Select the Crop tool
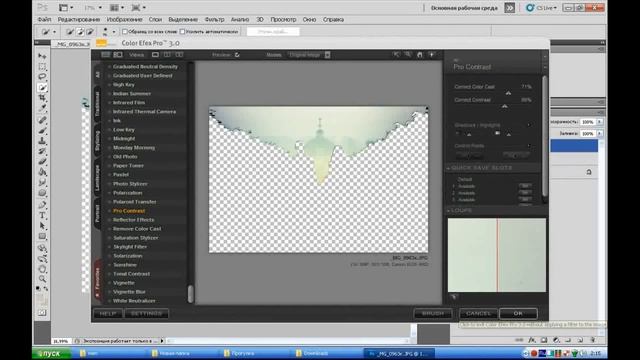The height and width of the screenshot is (360, 640). (x=42, y=98)
